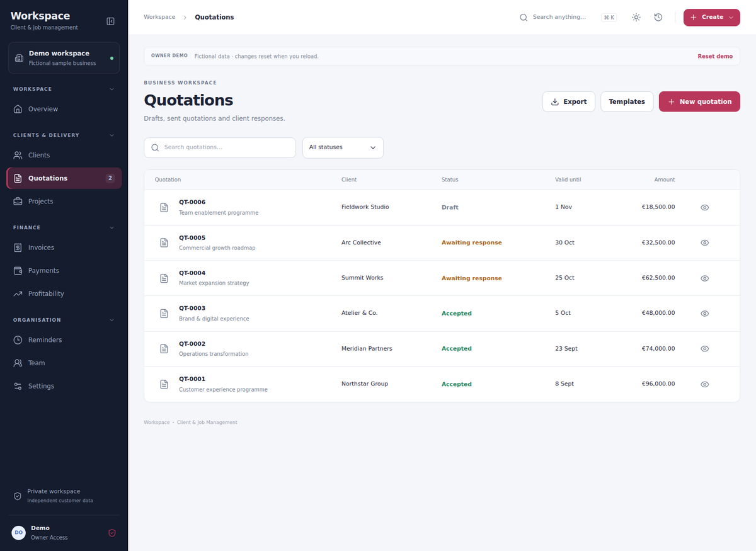This screenshot has width=756, height=551.
Task: Open Profitability in the sidebar
Action: tap(64, 293)
